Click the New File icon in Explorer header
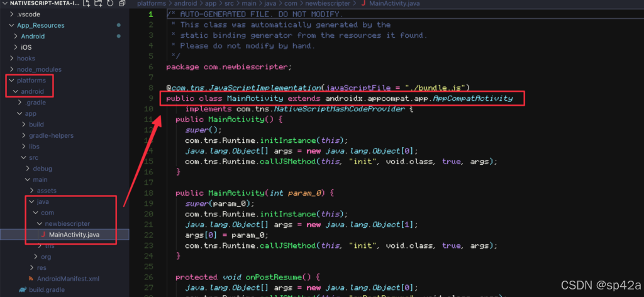This screenshot has width=644, height=297. pos(87,3)
